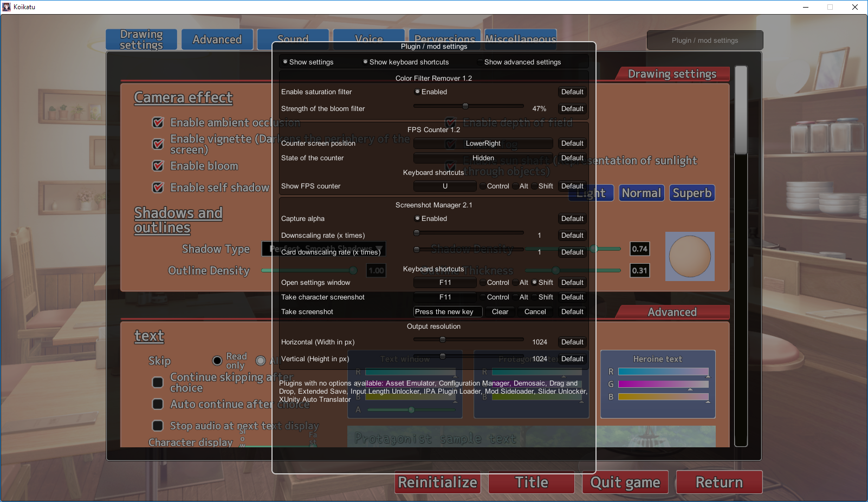Reset Horizontal width to Default
The height and width of the screenshot is (502, 868).
[x=572, y=342]
